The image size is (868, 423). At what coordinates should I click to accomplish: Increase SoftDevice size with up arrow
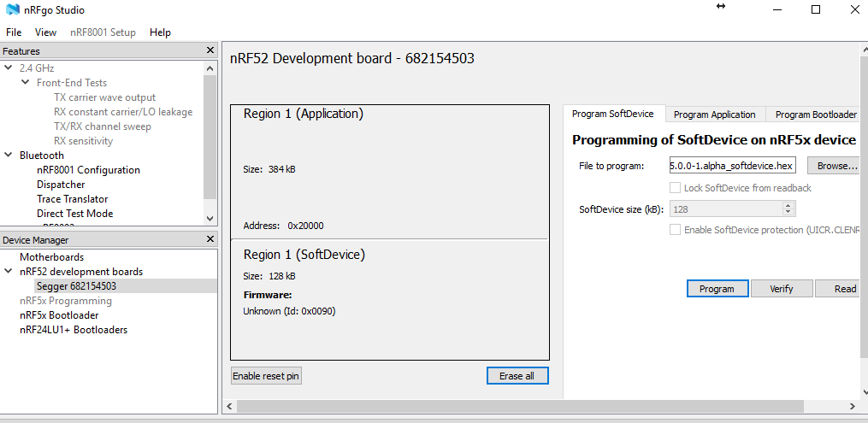point(788,206)
